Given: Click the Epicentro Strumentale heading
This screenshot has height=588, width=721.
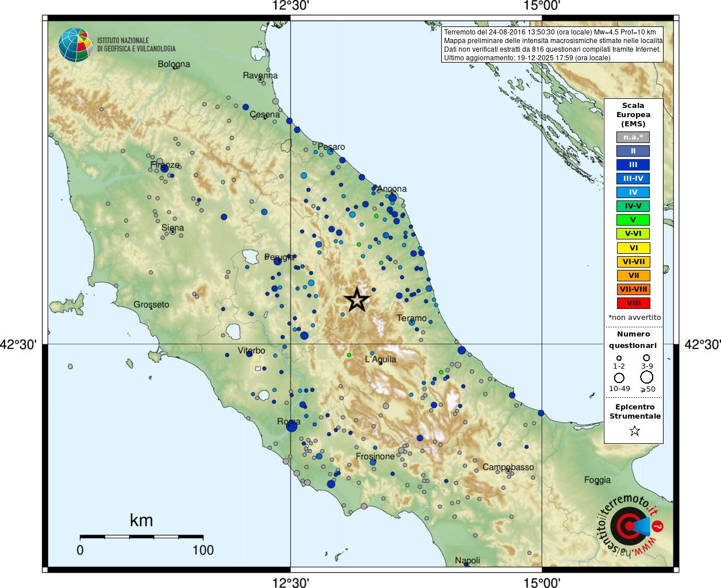Looking at the screenshot, I should pyautogui.click(x=635, y=411).
